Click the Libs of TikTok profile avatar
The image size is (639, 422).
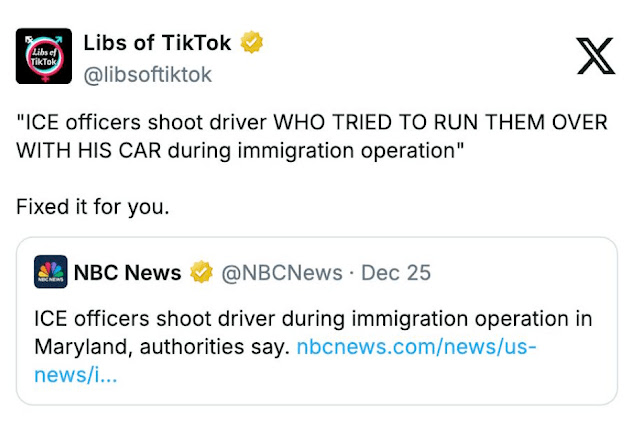[43, 56]
